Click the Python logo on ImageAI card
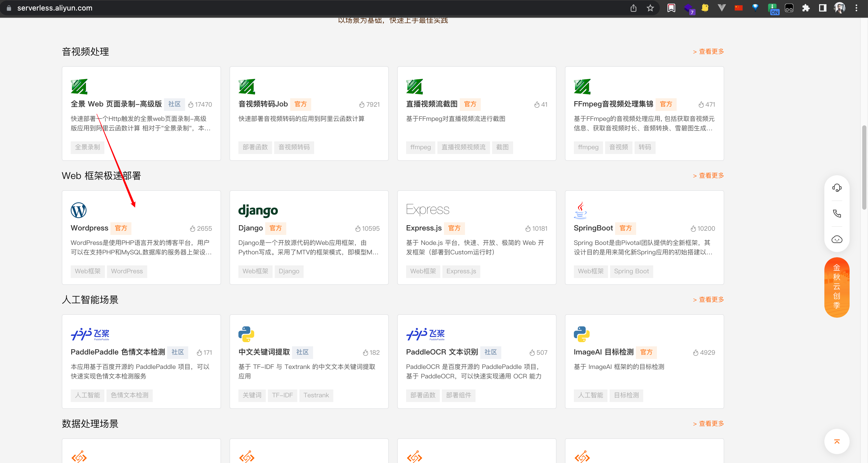Image resolution: width=868 pixels, height=463 pixels. coord(582,334)
